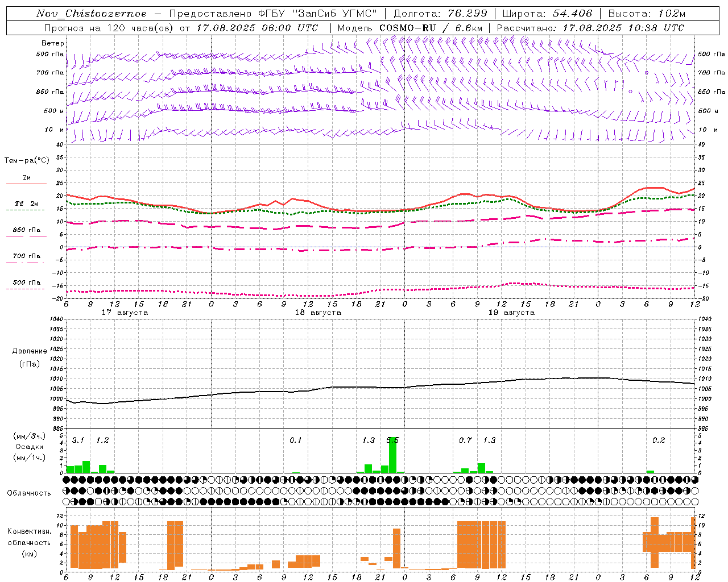
Task: Select the '5.5' three-hour precipitation value
Action: coord(392,440)
